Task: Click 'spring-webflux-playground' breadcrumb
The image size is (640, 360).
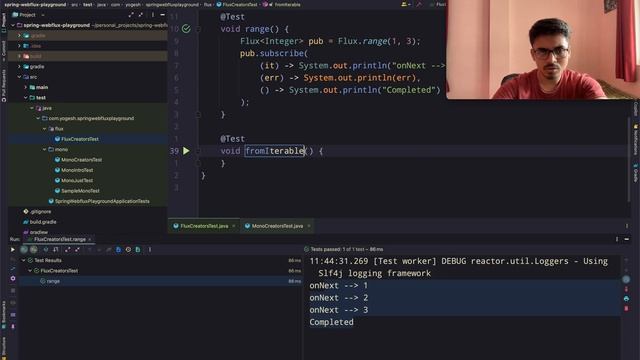Action: (35, 4)
